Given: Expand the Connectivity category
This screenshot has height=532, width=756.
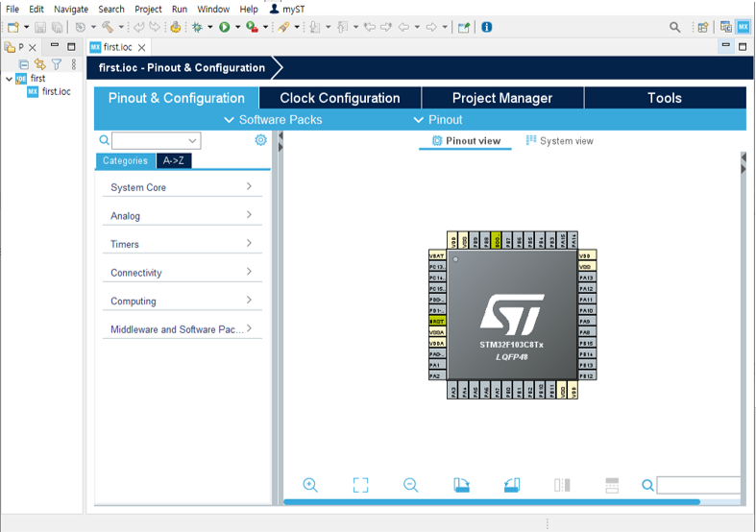Looking at the screenshot, I should tap(183, 273).
